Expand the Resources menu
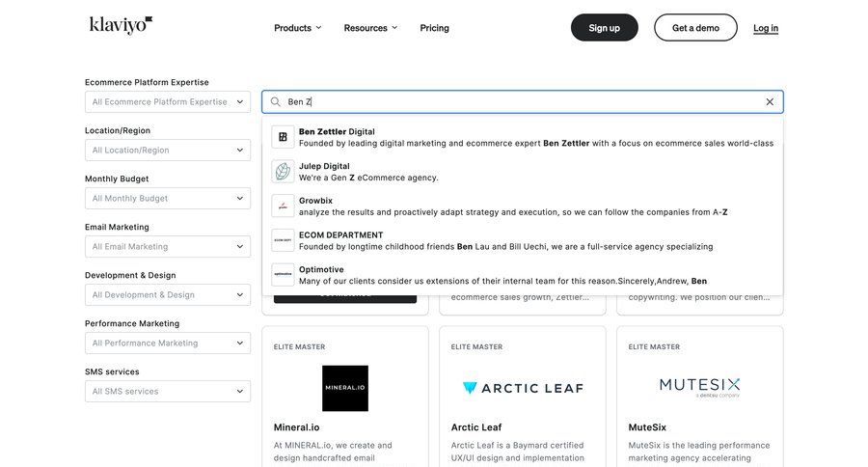Viewport: 868px width, 467px height. pos(370,28)
